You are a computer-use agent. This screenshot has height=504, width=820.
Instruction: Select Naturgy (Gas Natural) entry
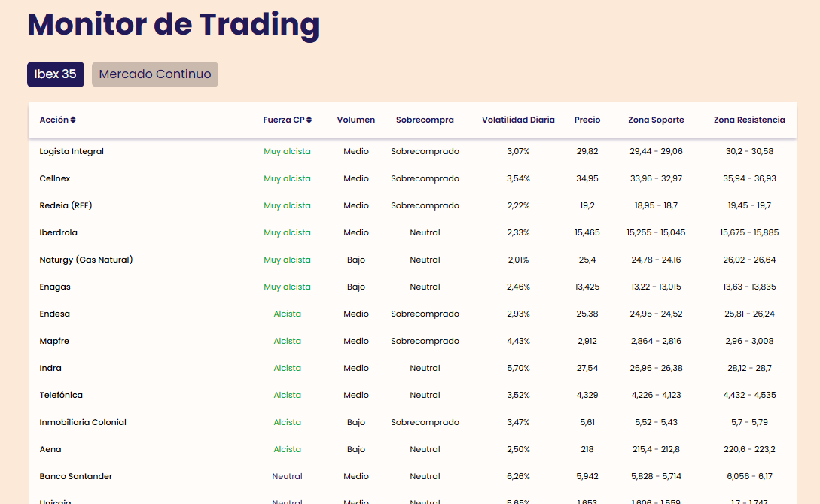coord(86,260)
